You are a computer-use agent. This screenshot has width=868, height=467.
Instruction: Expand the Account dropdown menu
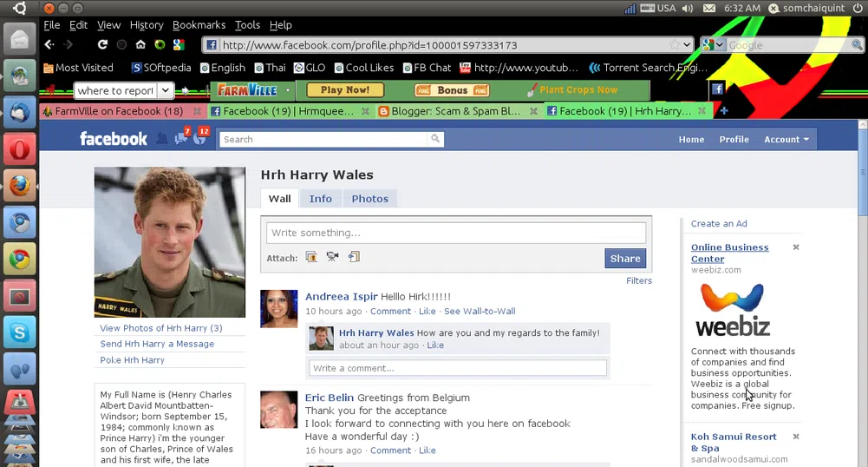(786, 139)
